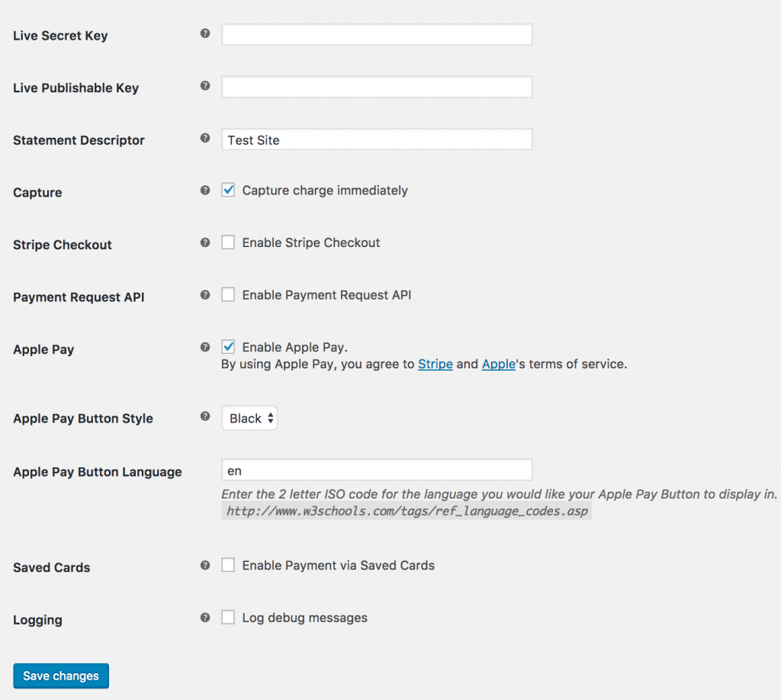Disable the Enable Apple Pay checkbox
781x700 pixels.
click(228, 347)
